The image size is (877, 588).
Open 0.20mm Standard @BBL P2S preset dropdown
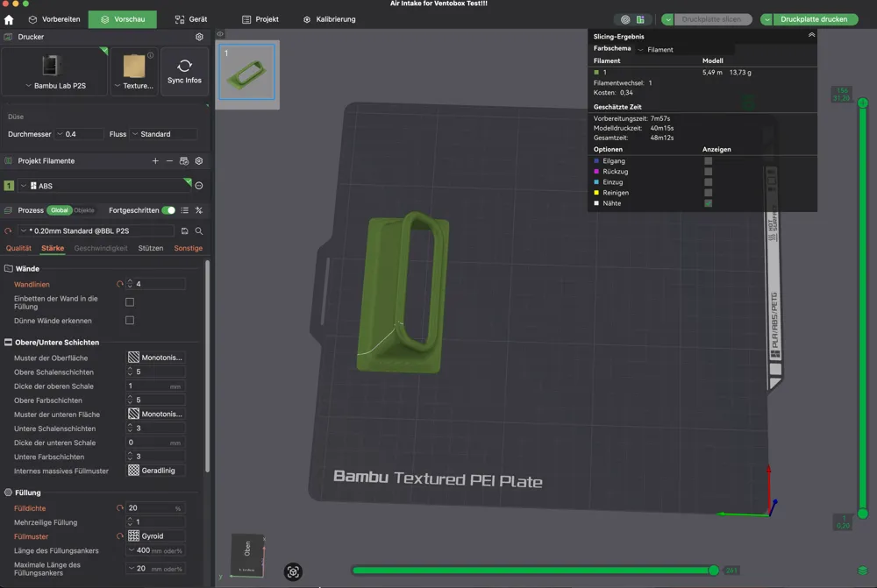pos(96,230)
